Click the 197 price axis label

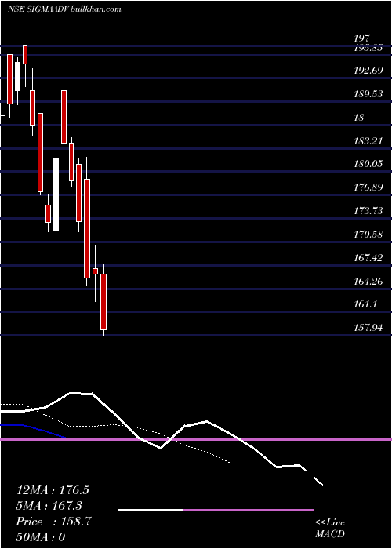coord(362,38)
